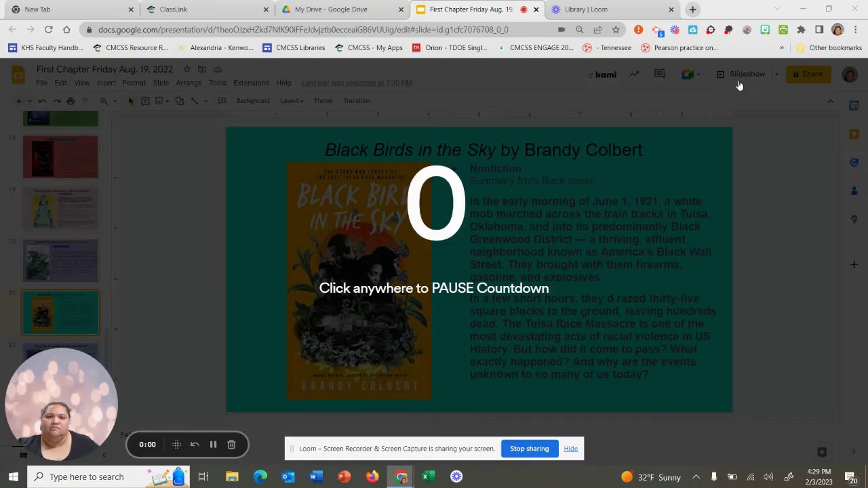The image size is (868, 488).
Task: Insert an image from toolbar
Action: pos(159,101)
